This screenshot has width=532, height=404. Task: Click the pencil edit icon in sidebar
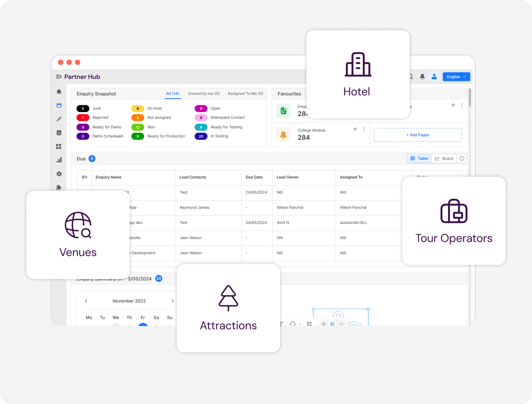coord(59,119)
